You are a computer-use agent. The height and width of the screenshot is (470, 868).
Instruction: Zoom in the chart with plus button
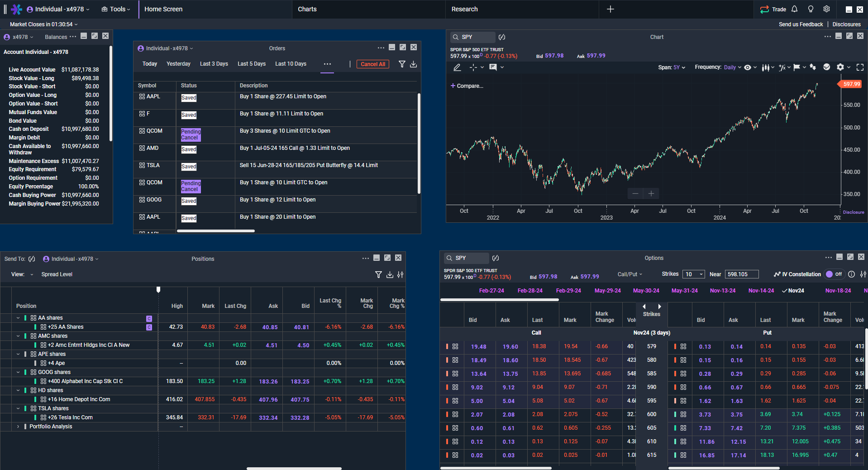point(651,194)
